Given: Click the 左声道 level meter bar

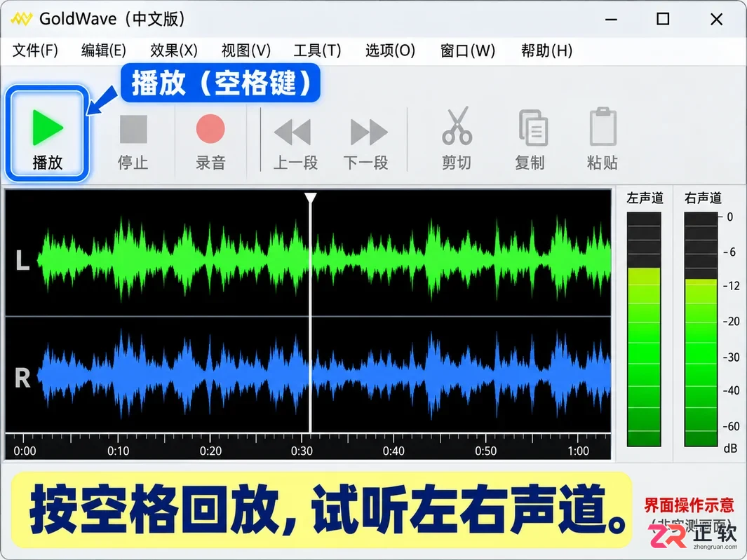Looking at the screenshot, I should click(x=644, y=329).
